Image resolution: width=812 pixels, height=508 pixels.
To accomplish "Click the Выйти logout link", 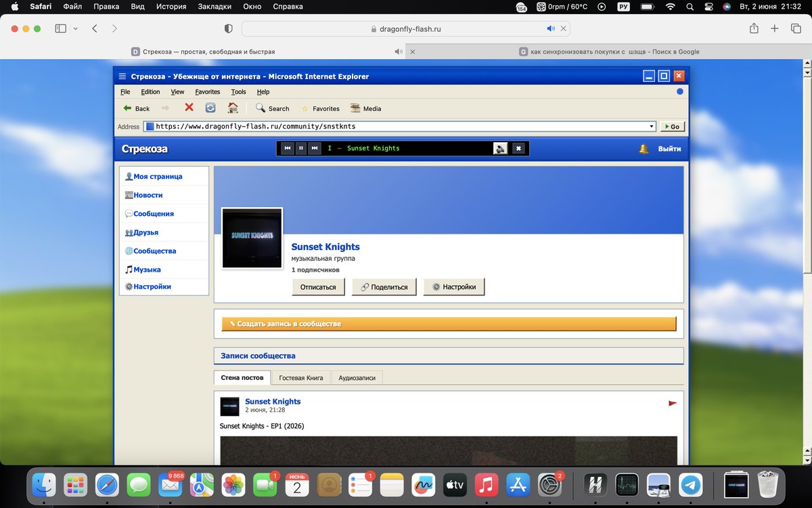I will [x=669, y=149].
